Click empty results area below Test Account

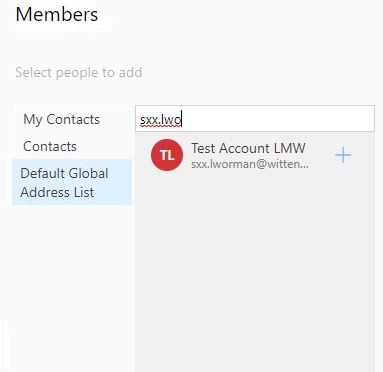click(x=255, y=267)
